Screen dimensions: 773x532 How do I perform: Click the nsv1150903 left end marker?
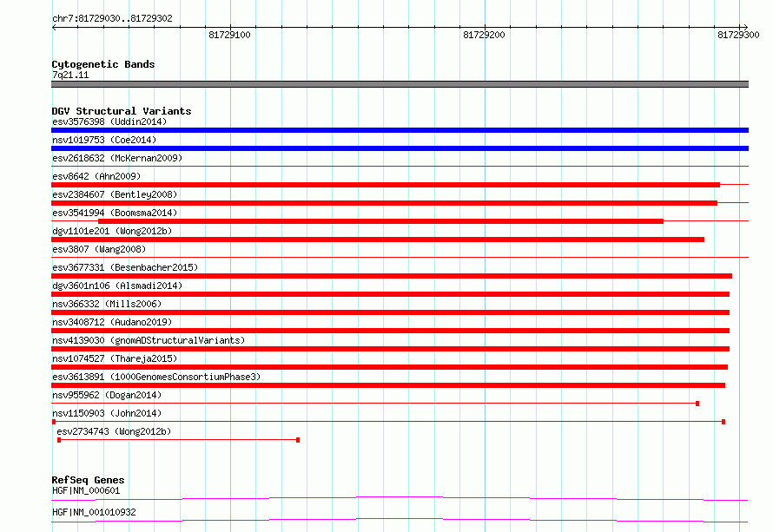coord(53,422)
